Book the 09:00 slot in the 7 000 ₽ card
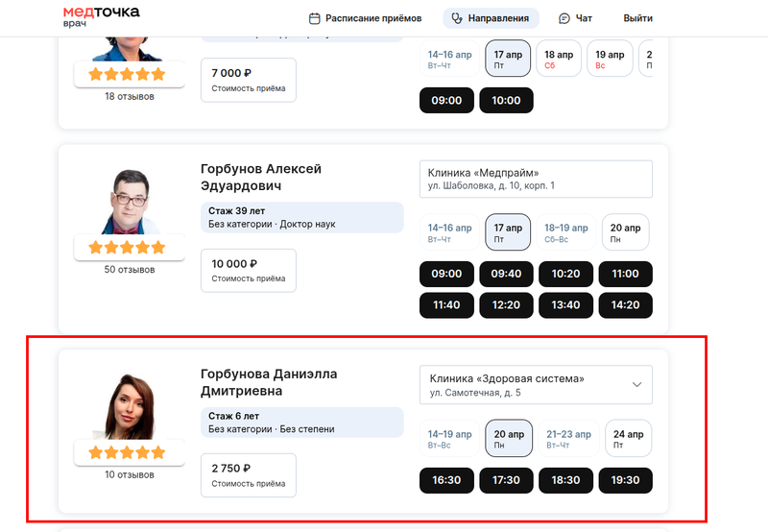 (446, 101)
